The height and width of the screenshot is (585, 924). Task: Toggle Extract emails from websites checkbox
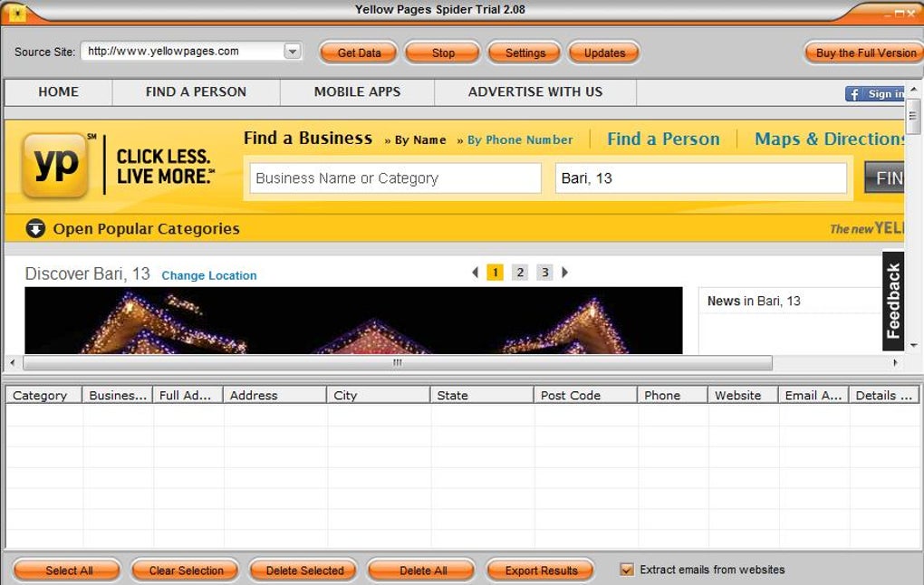pyautogui.click(x=627, y=570)
